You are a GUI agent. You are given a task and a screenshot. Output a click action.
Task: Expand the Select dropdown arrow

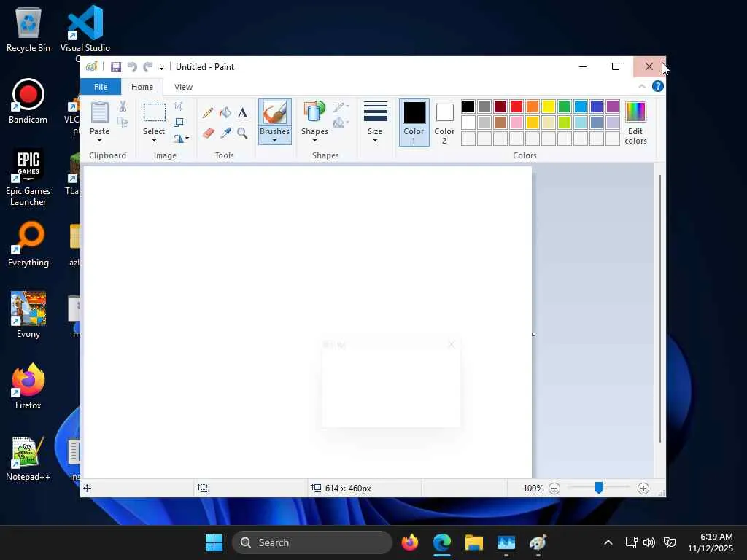(x=154, y=141)
